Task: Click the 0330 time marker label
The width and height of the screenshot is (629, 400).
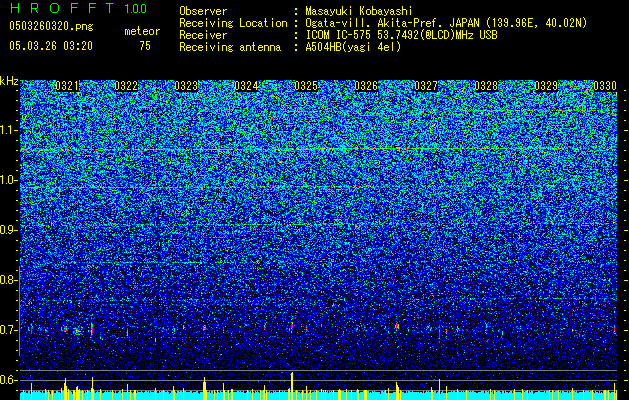Action: coord(605,86)
